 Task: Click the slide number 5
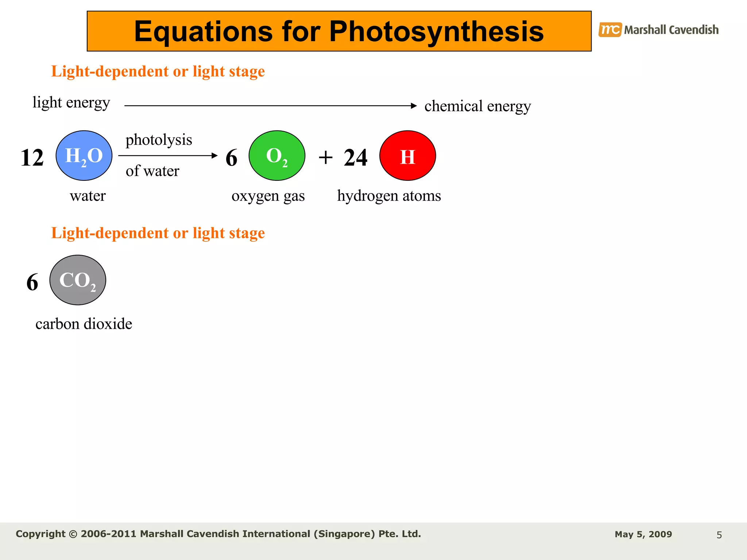719,535
